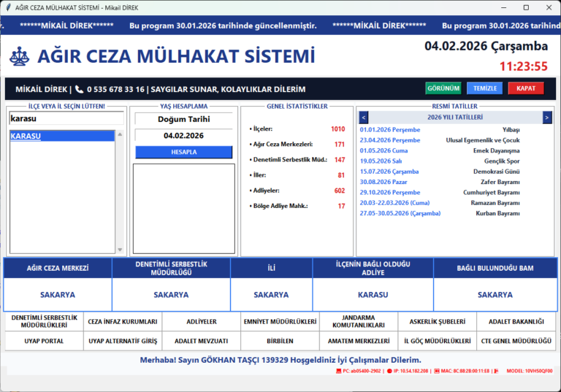Click the birth date field showing 04.02.2026

[x=183, y=136]
